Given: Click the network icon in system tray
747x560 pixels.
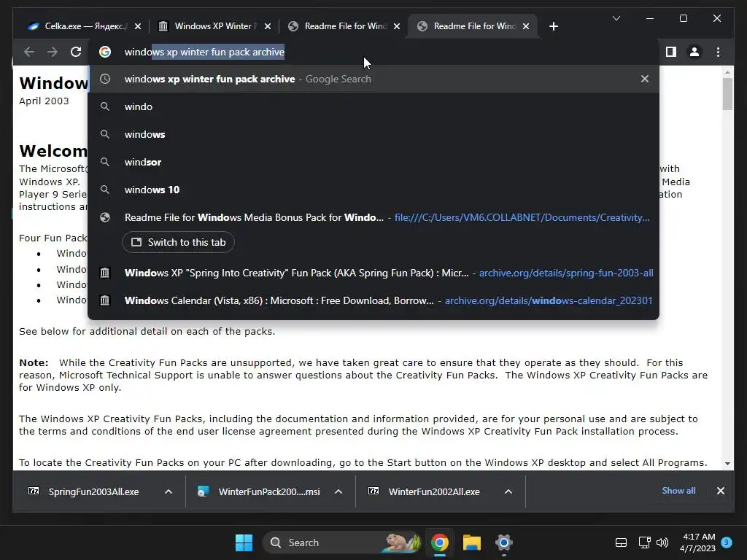Looking at the screenshot, I should (645, 542).
